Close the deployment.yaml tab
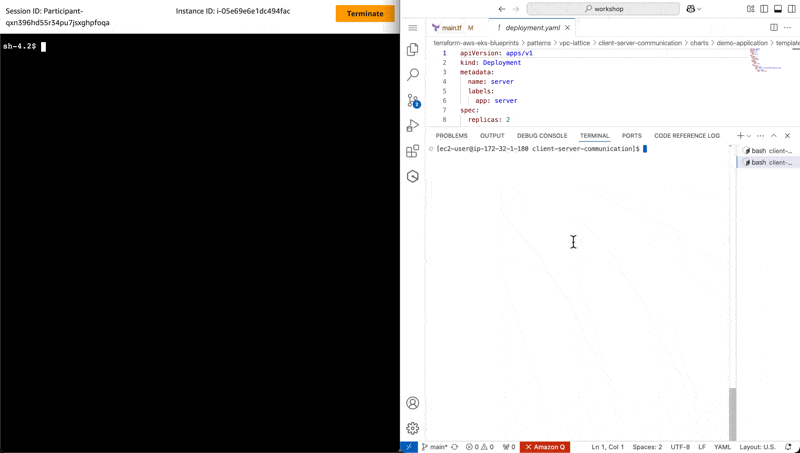Viewport: 800px width, 453px height. (567, 28)
